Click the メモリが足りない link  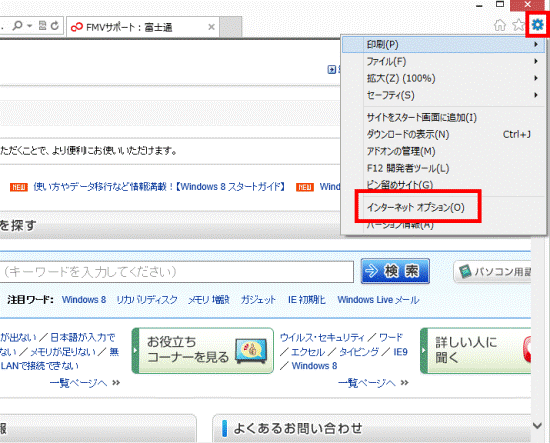[63, 352]
